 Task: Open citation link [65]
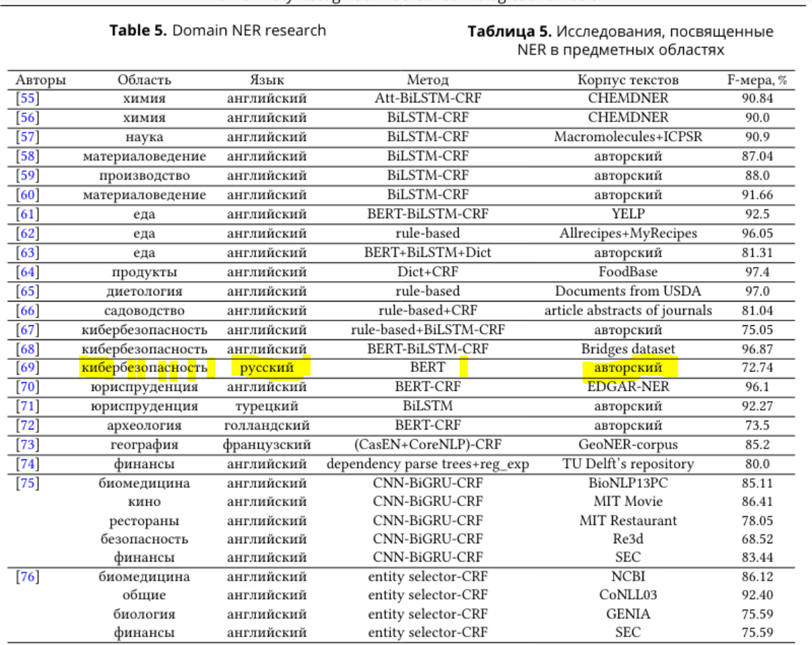coord(28,291)
